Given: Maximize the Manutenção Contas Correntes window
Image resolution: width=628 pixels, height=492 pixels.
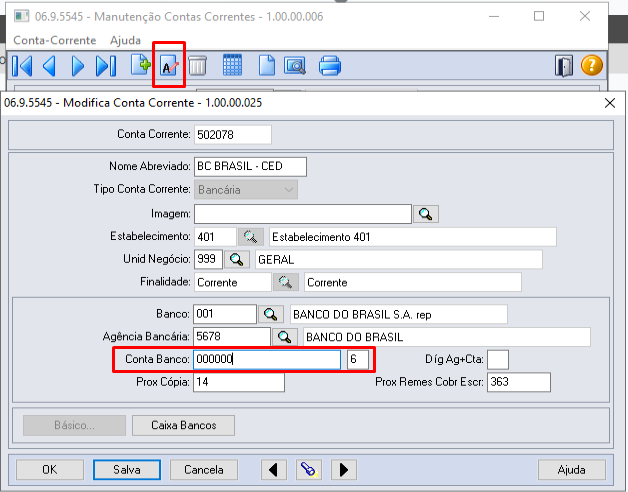Looking at the screenshot, I should coord(539,16).
